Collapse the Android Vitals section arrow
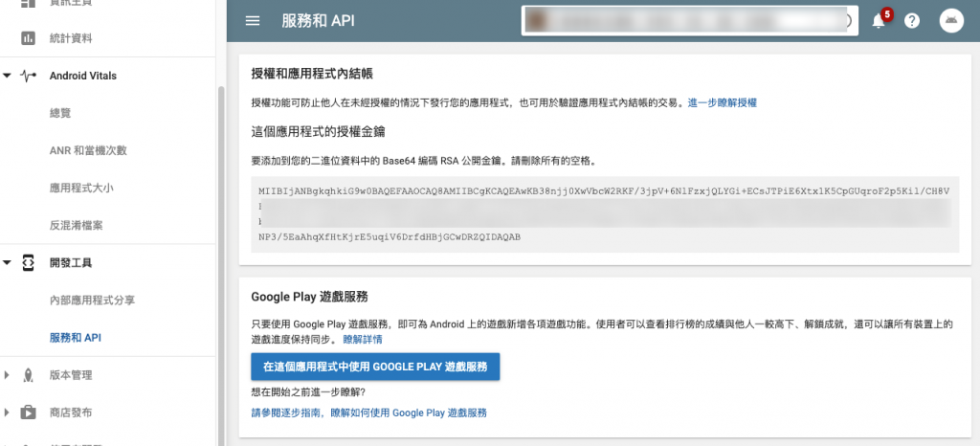The image size is (980, 446). tap(7, 76)
